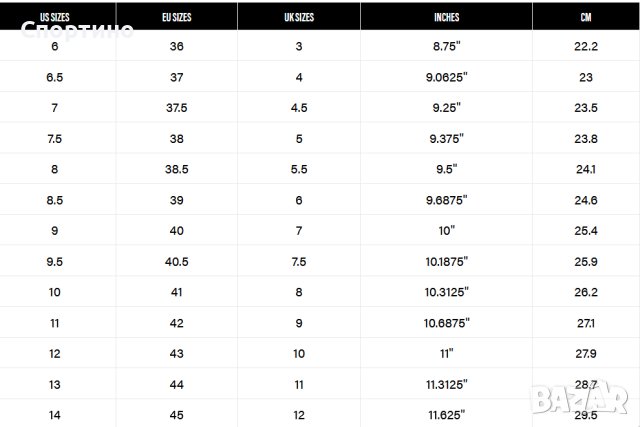This screenshot has width=640, height=427.
Task: Click the 9.0625" inches cell
Action: coord(446,77)
